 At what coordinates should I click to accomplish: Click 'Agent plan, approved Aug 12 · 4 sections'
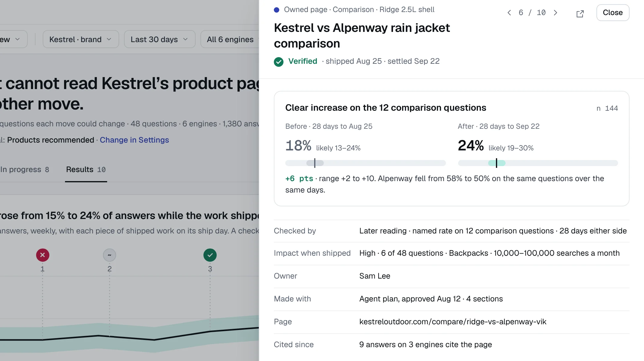click(x=431, y=299)
